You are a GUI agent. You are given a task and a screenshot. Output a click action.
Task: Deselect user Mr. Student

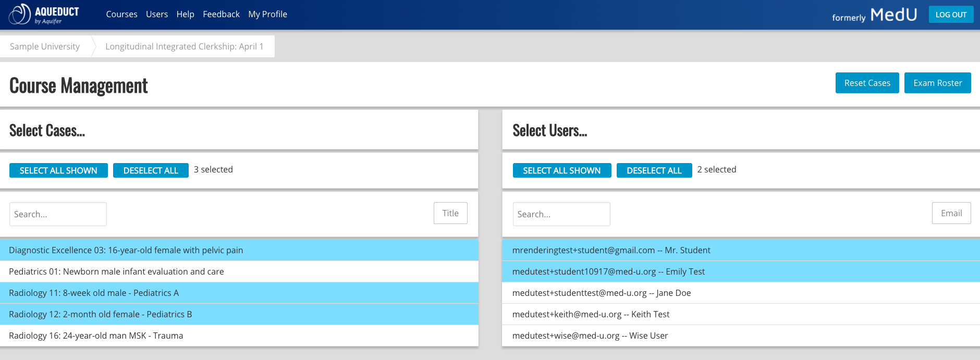(741, 250)
